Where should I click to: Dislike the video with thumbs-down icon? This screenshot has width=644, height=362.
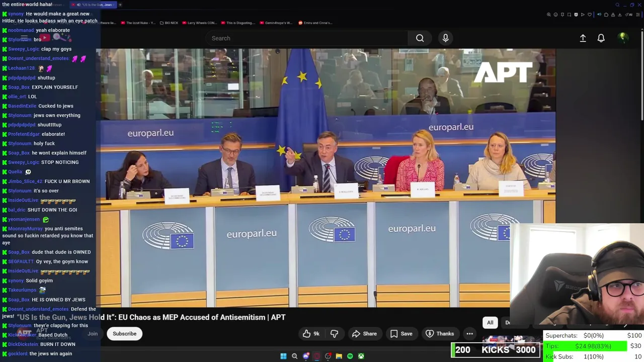tap(334, 333)
